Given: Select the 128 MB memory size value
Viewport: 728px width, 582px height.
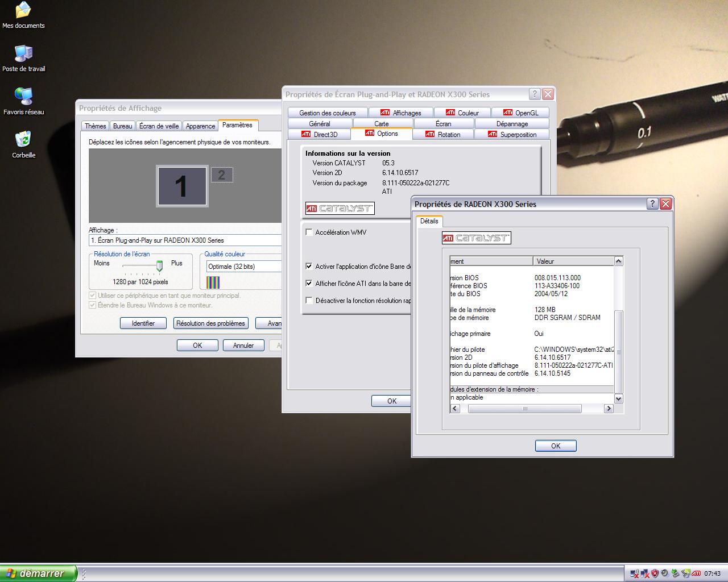Looking at the screenshot, I should click(x=545, y=310).
